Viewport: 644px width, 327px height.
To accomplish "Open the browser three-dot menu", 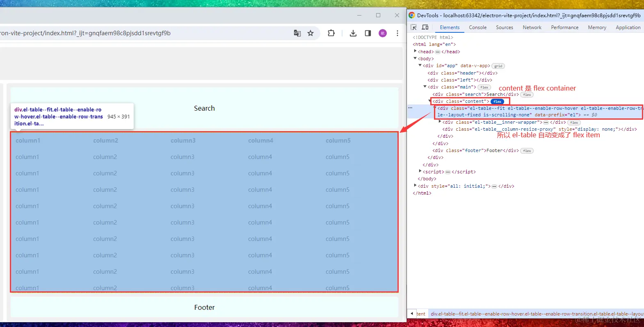I will tap(397, 33).
